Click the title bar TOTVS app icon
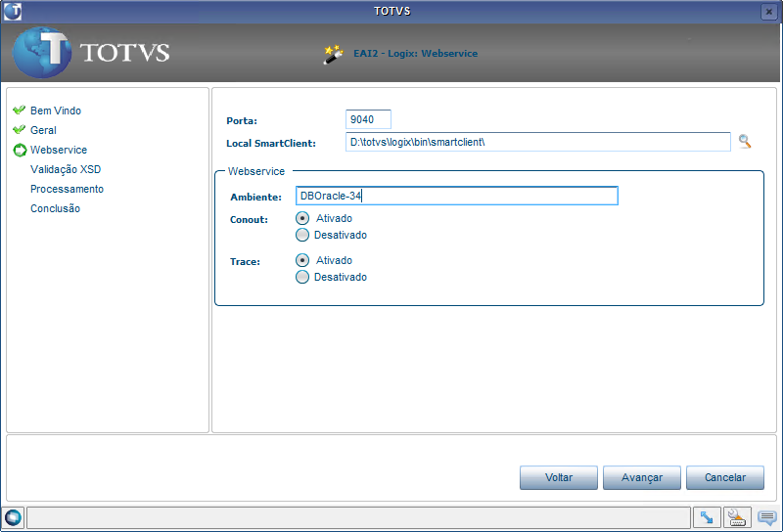783x532 pixels. pos(13,11)
